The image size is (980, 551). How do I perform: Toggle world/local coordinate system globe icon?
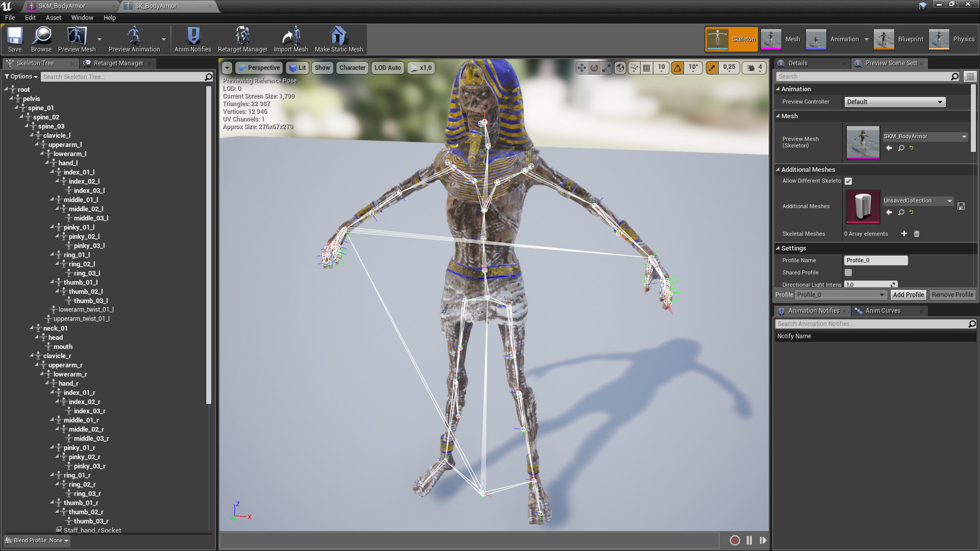[x=620, y=67]
